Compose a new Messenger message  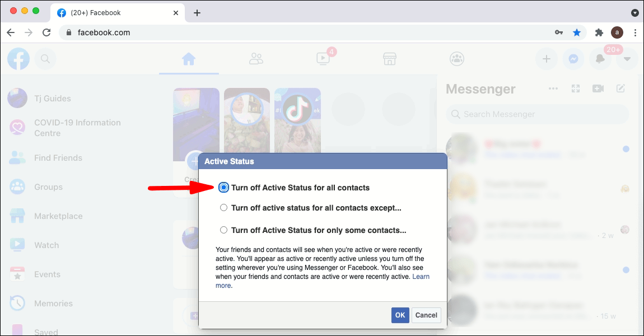[x=620, y=88]
